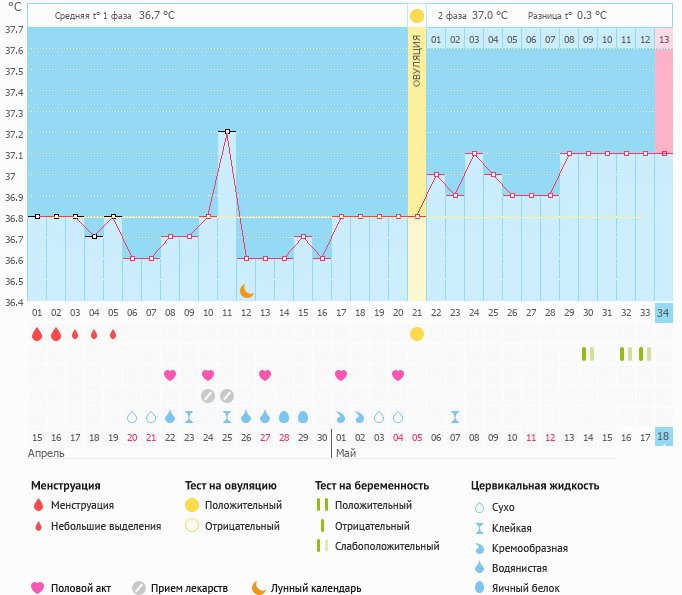Click the 'Прием лекарств' legend icon
This screenshot has width=682, height=595.
pyautogui.click(x=139, y=588)
